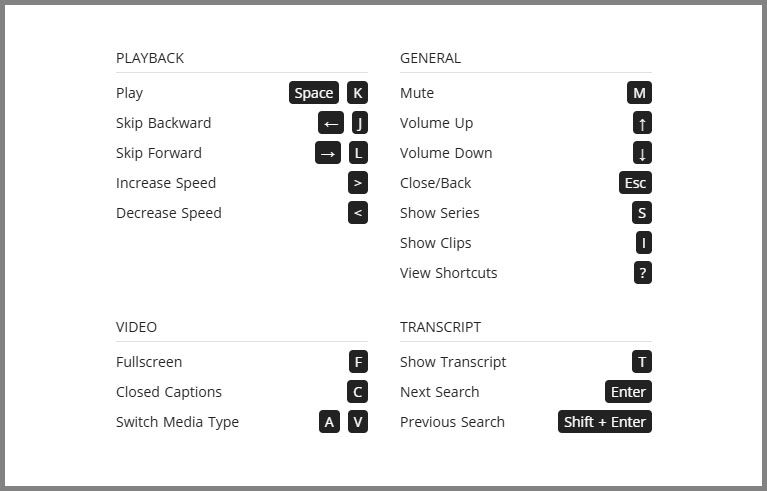Click the down arrow key for Volume Down
Image resolution: width=767 pixels, height=491 pixels.
tap(642, 153)
